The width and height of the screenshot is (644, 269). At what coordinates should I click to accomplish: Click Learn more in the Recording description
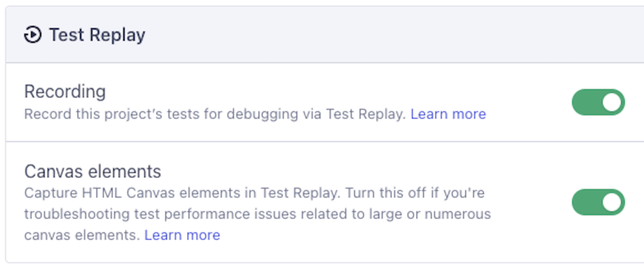click(x=448, y=114)
